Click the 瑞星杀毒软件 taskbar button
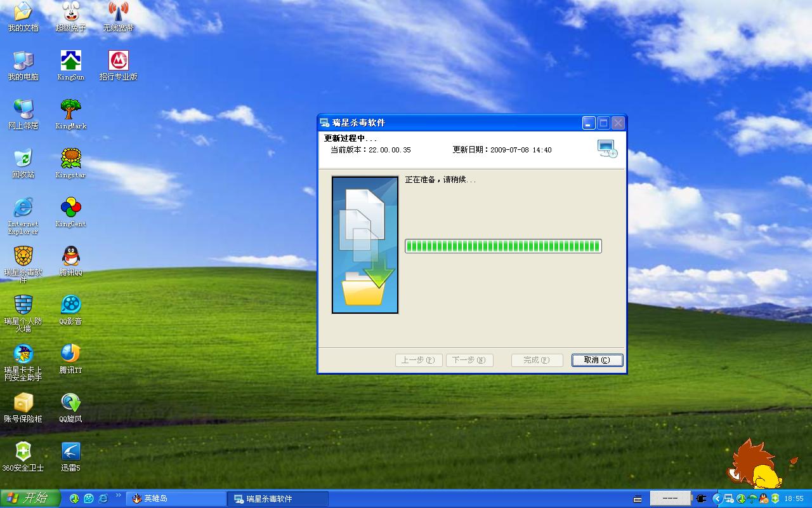 278,498
